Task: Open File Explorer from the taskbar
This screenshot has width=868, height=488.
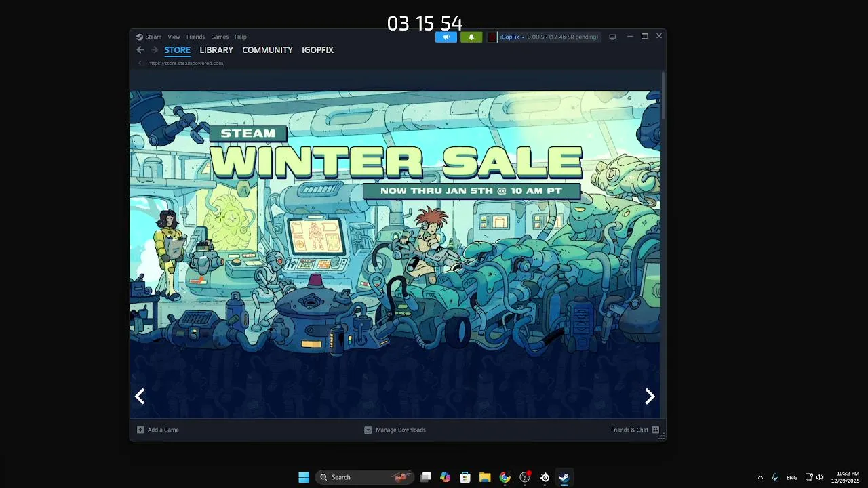Action: (x=485, y=477)
